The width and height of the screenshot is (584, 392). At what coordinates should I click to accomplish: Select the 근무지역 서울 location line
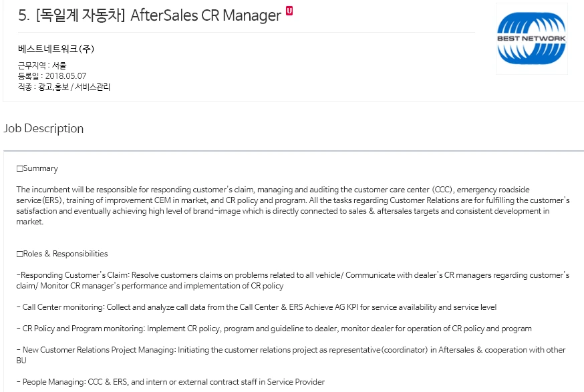[x=42, y=65]
